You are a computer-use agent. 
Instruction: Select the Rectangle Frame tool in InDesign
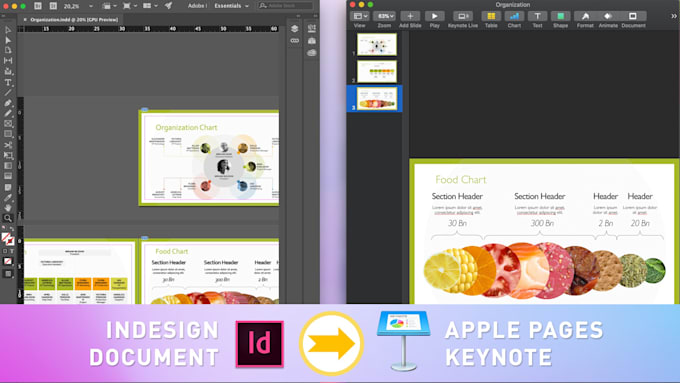pyautogui.click(x=8, y=124)
